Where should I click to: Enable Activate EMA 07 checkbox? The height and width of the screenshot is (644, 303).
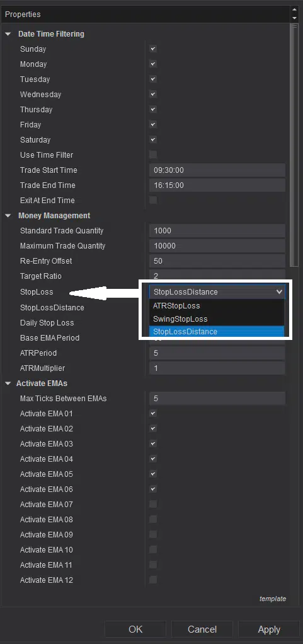click(x=153, y=505)
